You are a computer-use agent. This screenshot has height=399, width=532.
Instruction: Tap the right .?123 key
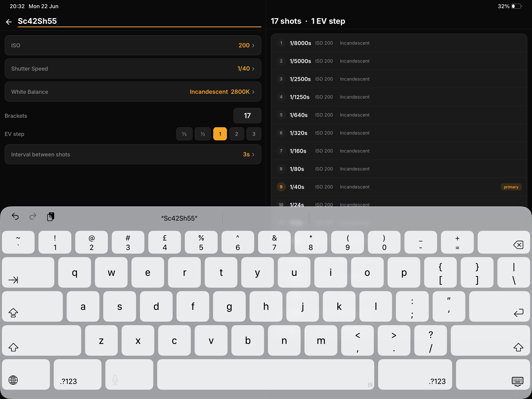[415, 374]
